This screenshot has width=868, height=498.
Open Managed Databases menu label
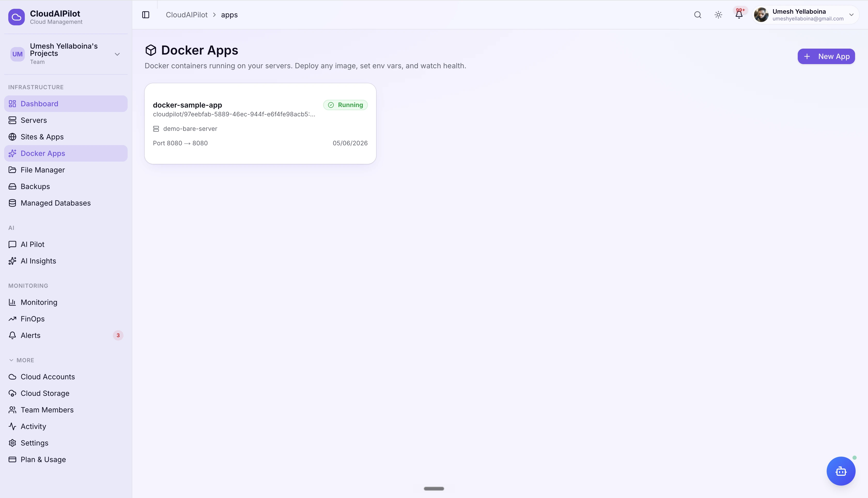56,203
